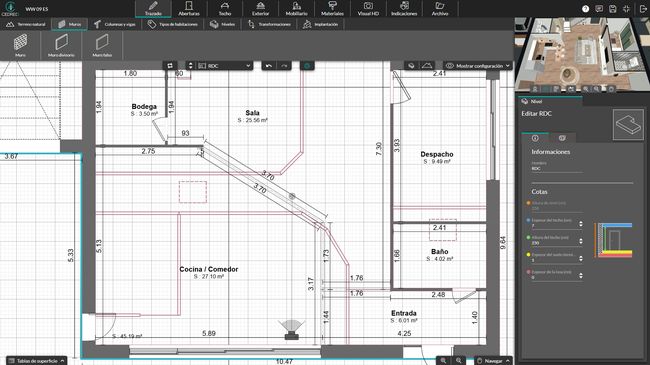Click the yellow Espesor del suelo color dot
650x365 pixels.
tap(528, 255)
